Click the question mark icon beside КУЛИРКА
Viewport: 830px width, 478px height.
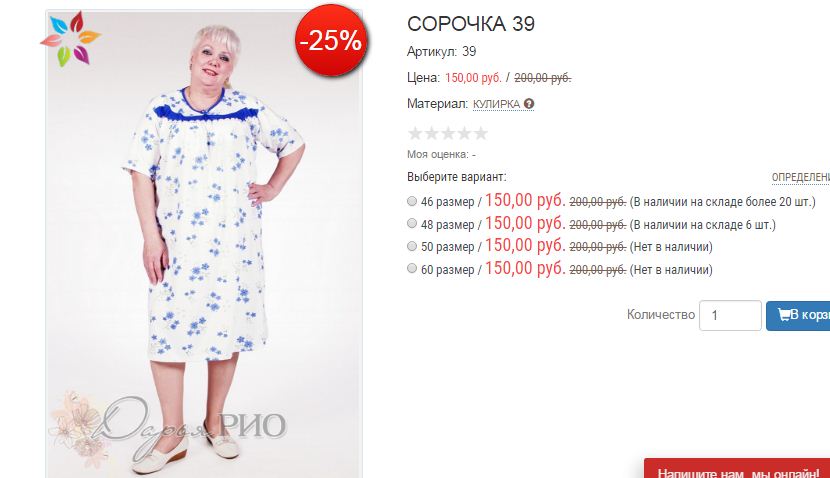[x=528, y=104]
